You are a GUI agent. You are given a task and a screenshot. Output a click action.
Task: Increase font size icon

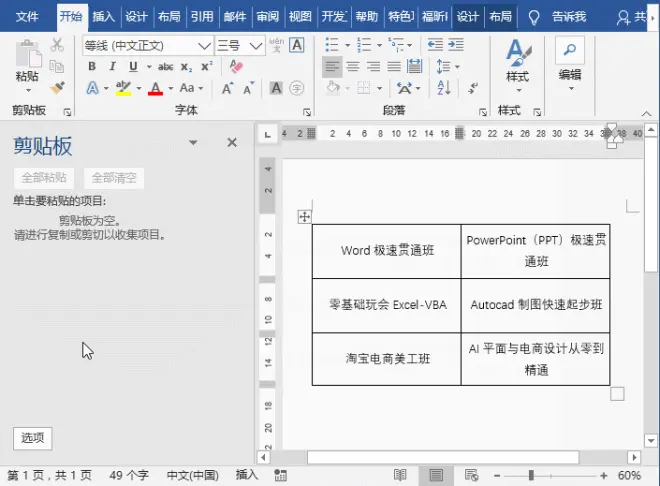pyautogui.click(x=227, y=88)
